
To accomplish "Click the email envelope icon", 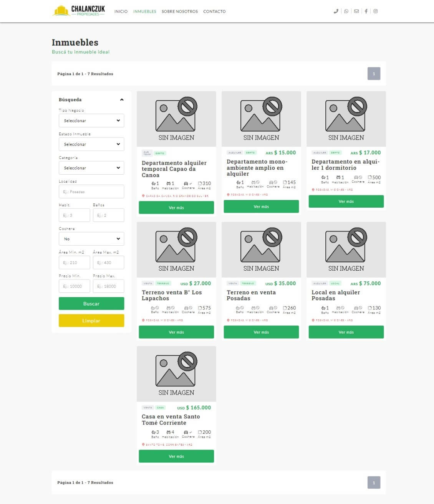I will [356, 11].
